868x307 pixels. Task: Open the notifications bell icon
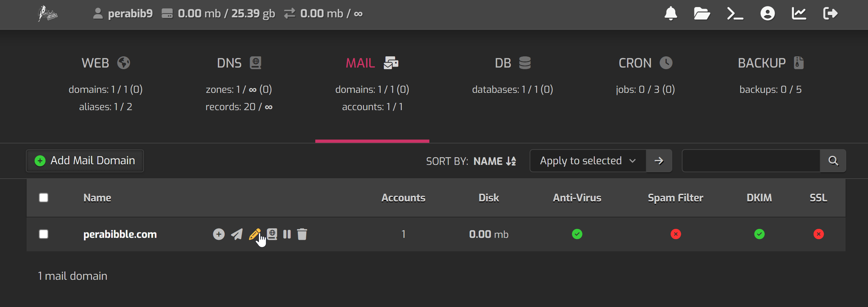point(671,13)
